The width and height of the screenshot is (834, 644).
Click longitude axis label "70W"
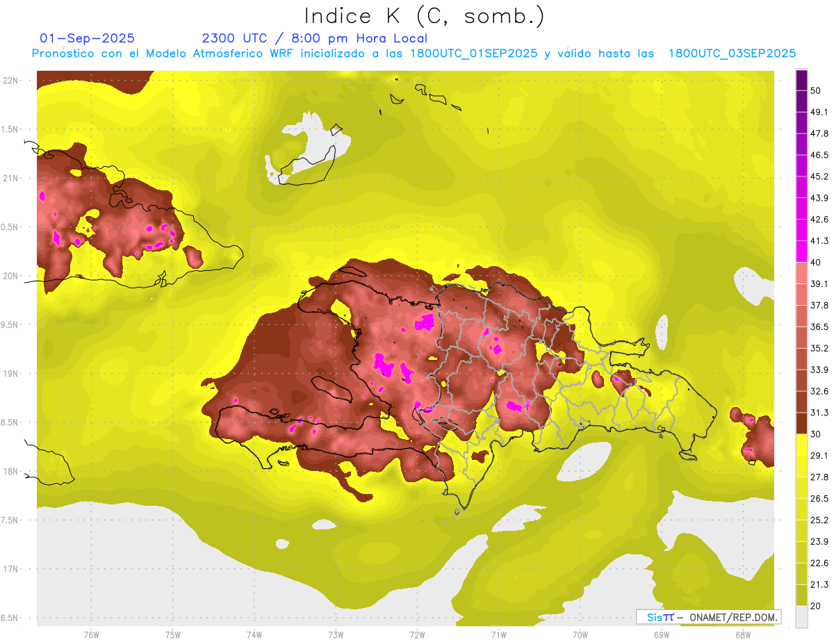tap(580, 635)
